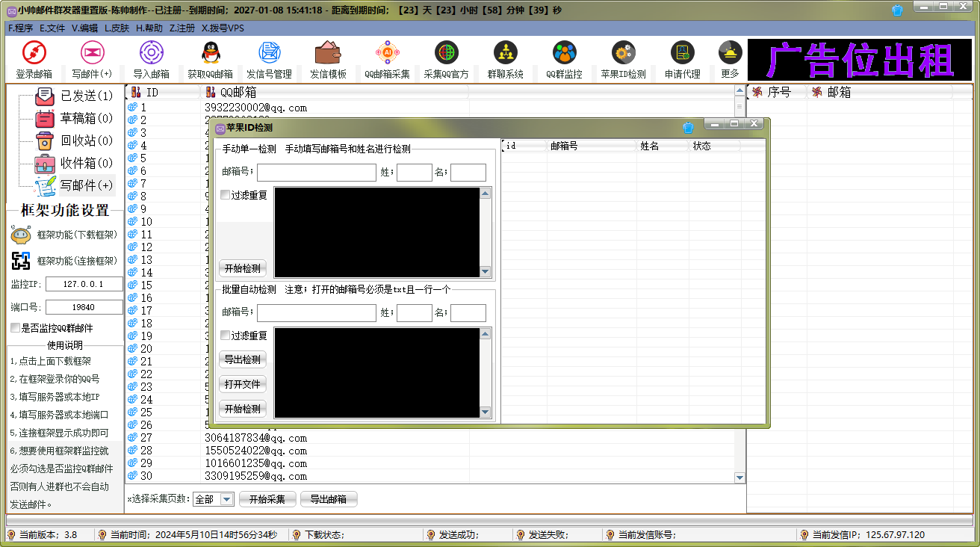The height and width of the screenshot is (547, 980).
Task: Click the shirt icon in 苹果ID检测 dialog title
Action: 688,128
